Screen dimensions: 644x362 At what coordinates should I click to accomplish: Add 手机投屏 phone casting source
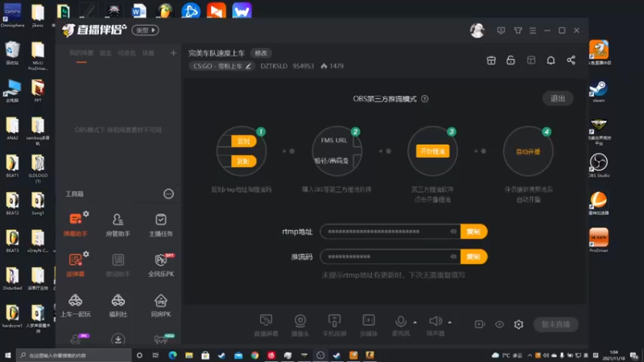pos(334,325)
